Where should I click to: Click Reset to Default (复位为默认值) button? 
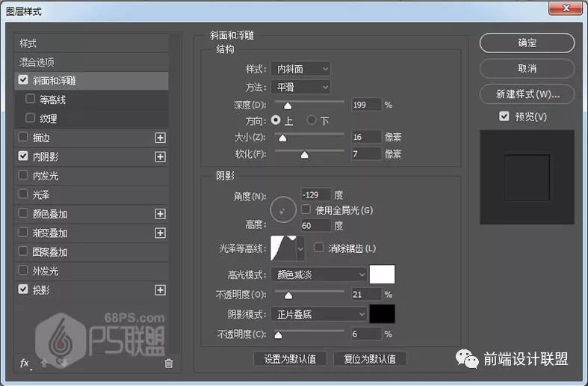(370, 359)
